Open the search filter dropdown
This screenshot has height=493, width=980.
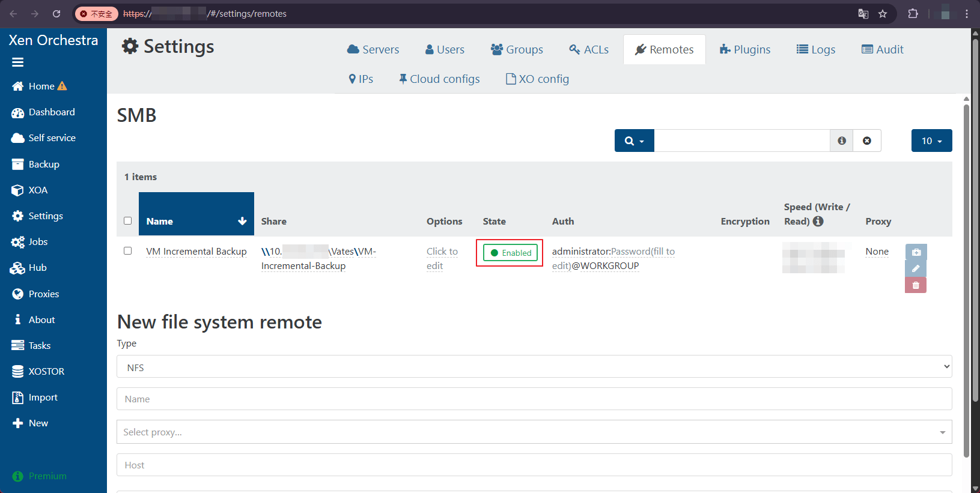[634, 141]
